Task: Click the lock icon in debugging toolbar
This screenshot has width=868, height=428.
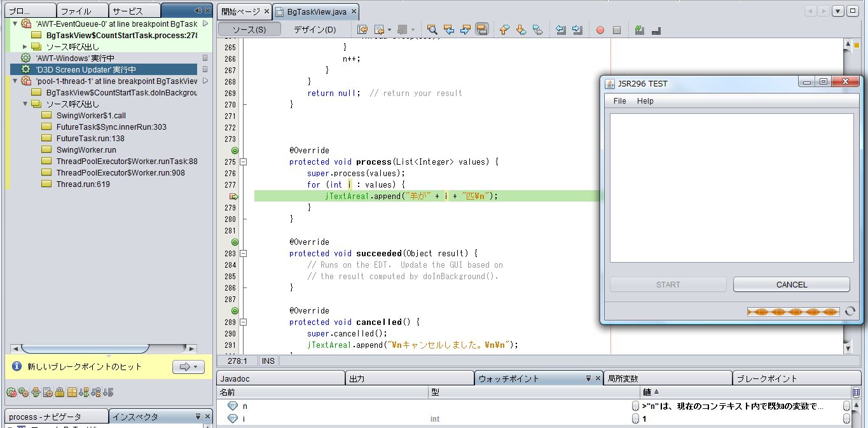Action: [x=60, y=392]
